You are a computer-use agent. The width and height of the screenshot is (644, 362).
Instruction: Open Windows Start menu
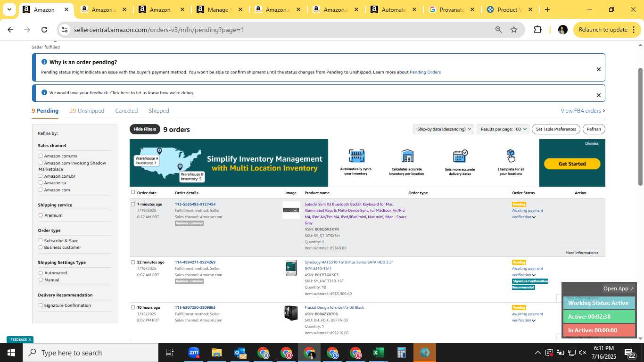[11, 353]
